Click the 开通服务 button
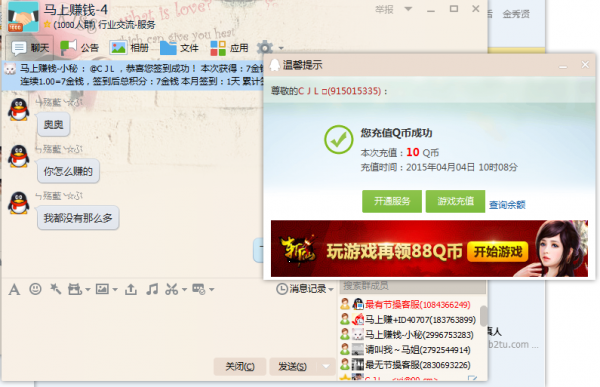This screenshot has height=387, width=600. point(392,201)
